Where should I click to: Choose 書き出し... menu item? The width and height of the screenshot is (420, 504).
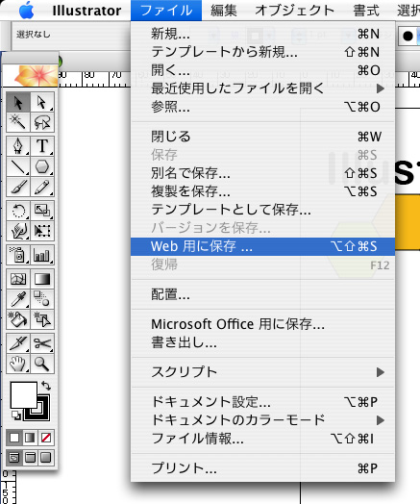pyautogui.click(x=262, y=342)
